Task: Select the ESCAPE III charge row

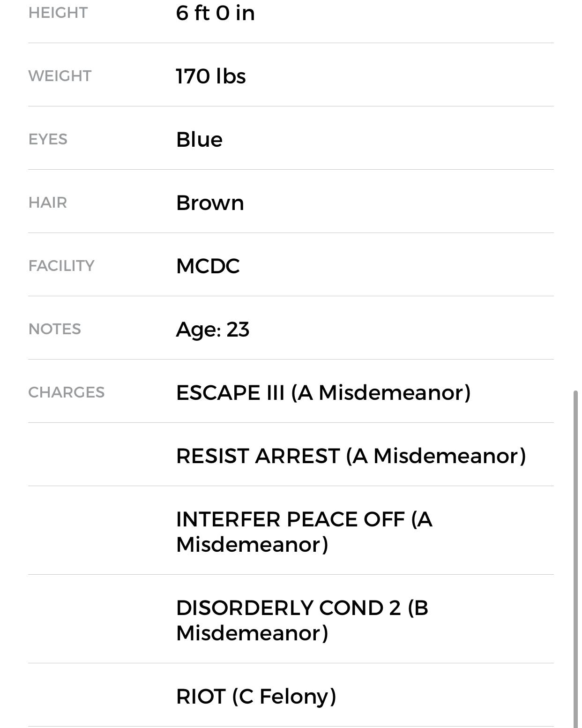Action: (323, 393)
